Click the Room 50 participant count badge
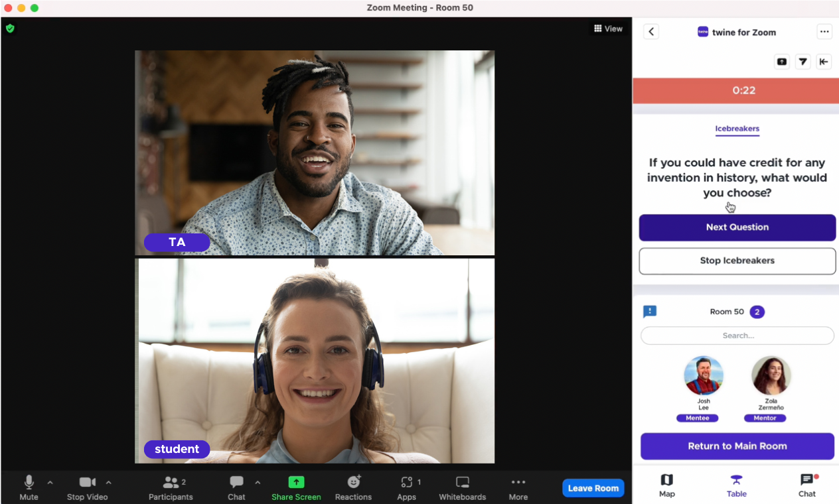 point(757,312)
